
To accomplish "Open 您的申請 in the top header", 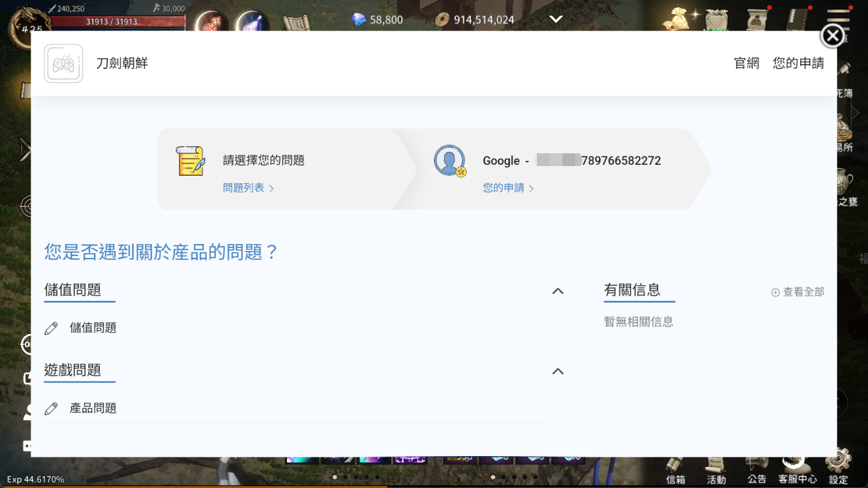I will 798,63.
